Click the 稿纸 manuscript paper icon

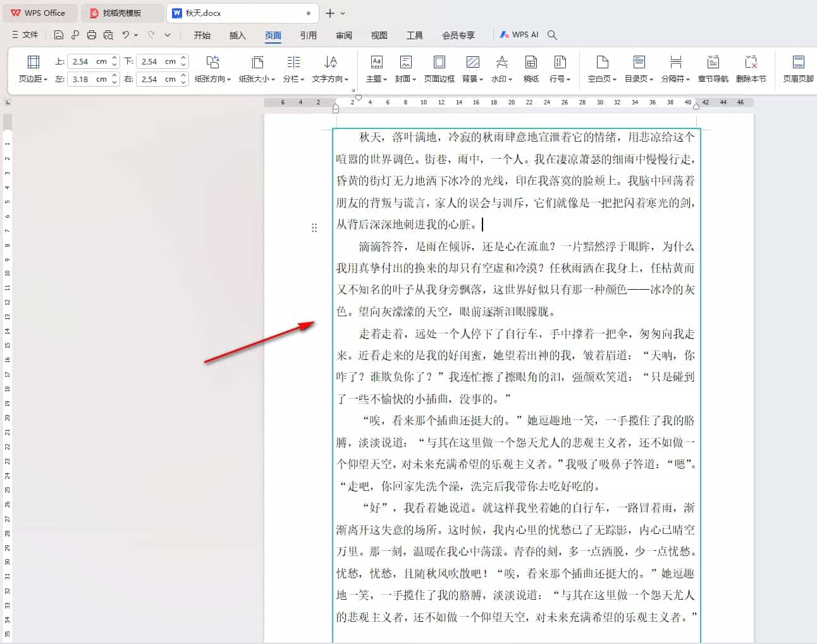click(531, 70)
